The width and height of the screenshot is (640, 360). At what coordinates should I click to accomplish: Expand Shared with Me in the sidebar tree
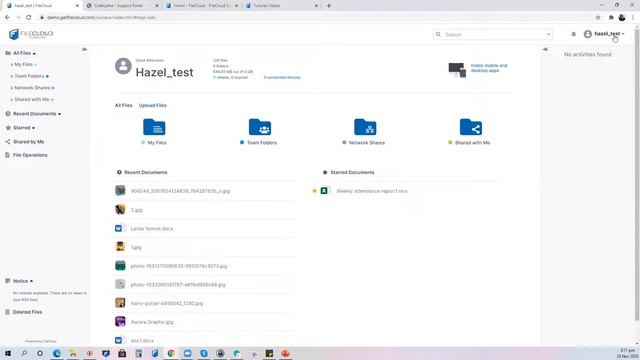point(11,100)
